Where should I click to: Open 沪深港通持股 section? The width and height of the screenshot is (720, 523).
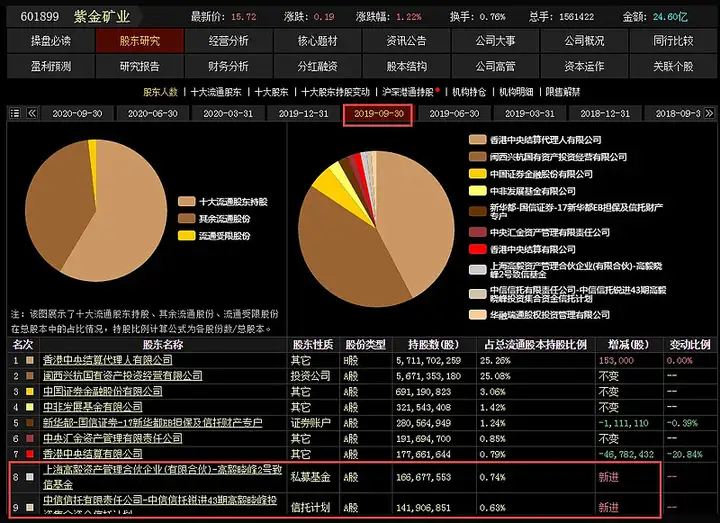408,92
